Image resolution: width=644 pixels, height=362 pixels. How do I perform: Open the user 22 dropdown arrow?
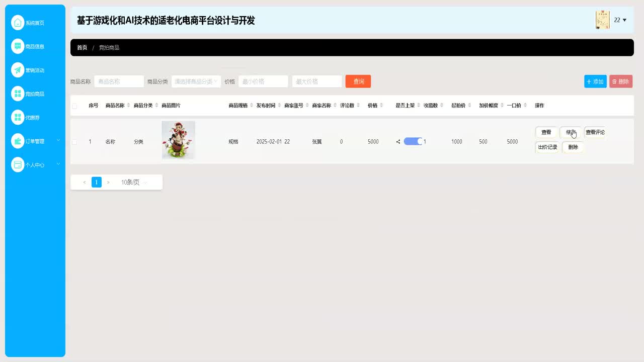(x=625, y=20)
